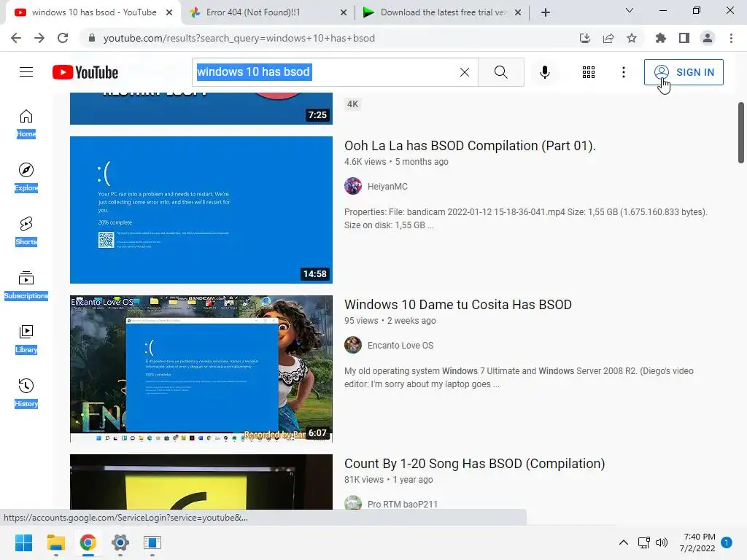This screenshot has height=560, width=747.
Task: Open Count By 1-20 Song Has BSOD title
Action: point(474,464)
